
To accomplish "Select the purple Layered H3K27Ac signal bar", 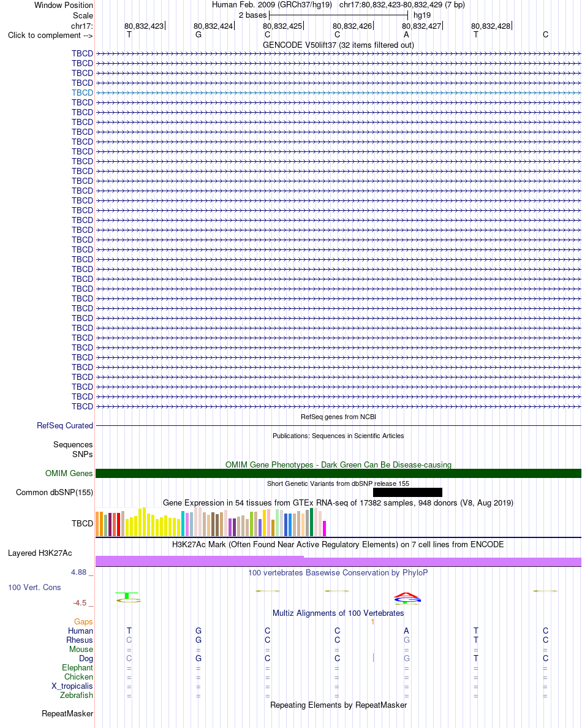I will [338, 561].
